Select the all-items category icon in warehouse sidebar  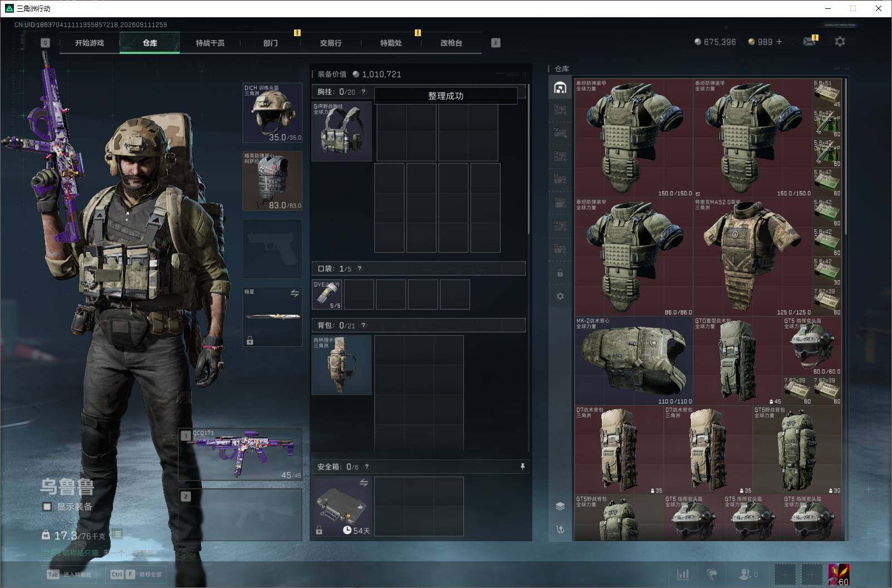coord(560,87)
